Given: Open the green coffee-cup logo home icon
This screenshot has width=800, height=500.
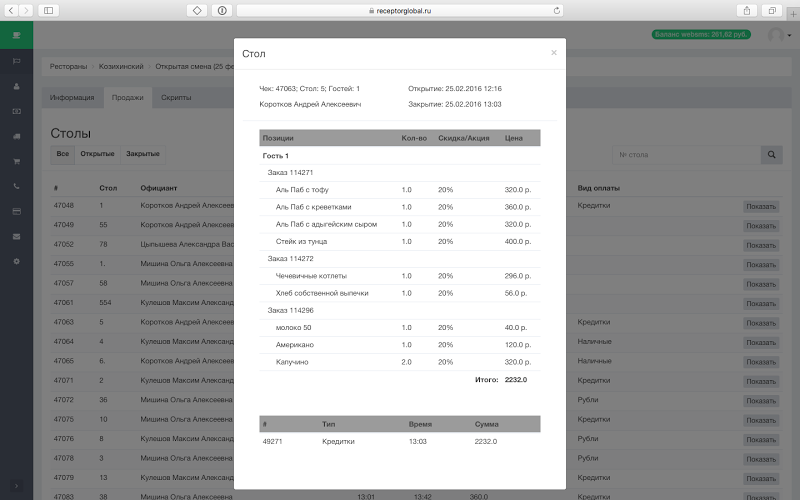Looking at the screenshot, I should (x=16, y=35).
